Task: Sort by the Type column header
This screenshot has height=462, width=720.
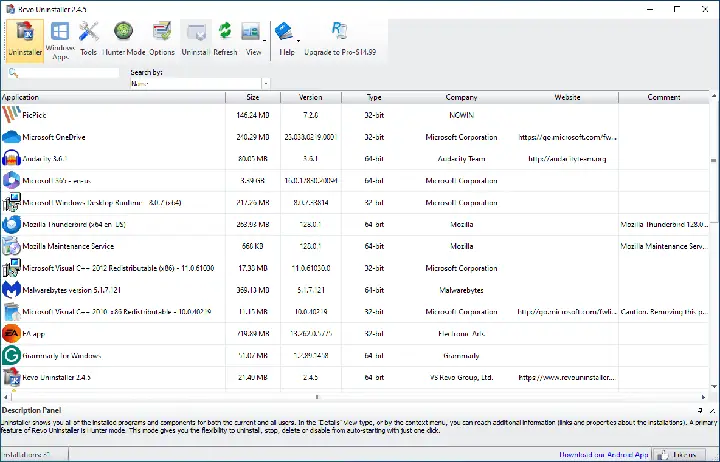Action: click(x=374, y=97)
